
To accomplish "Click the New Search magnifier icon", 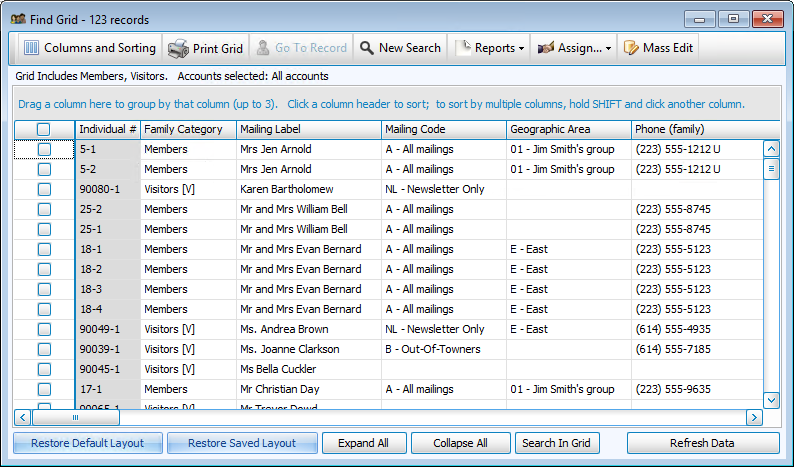I will tap(367, 48).
